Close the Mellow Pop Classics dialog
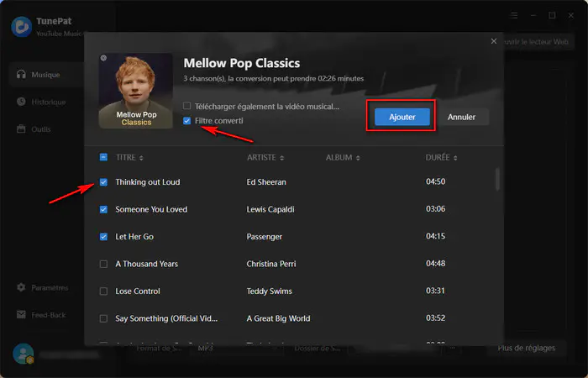The image size is (588, 378). tap(494, 41)
